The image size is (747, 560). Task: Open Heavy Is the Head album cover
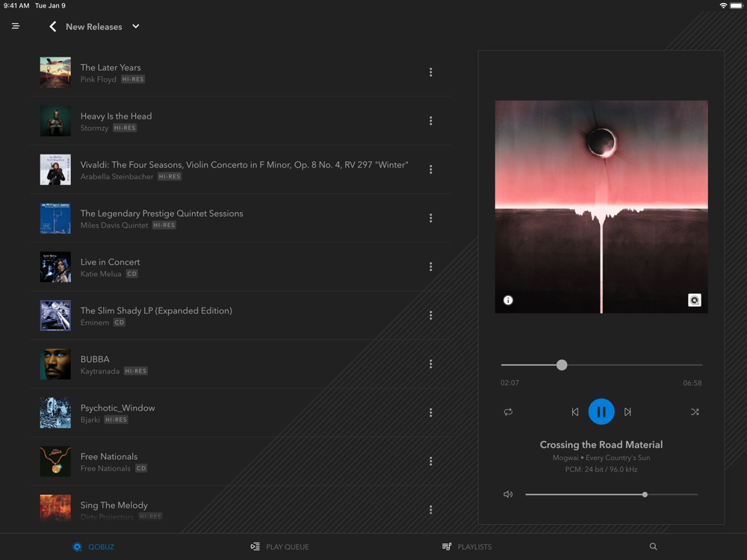(x=55, y=120)
